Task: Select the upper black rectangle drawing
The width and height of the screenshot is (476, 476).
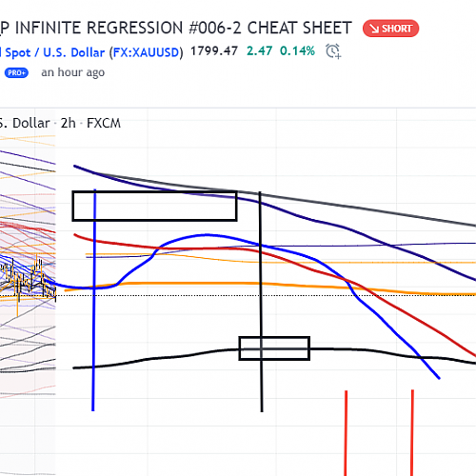Action: click(154, 206)
